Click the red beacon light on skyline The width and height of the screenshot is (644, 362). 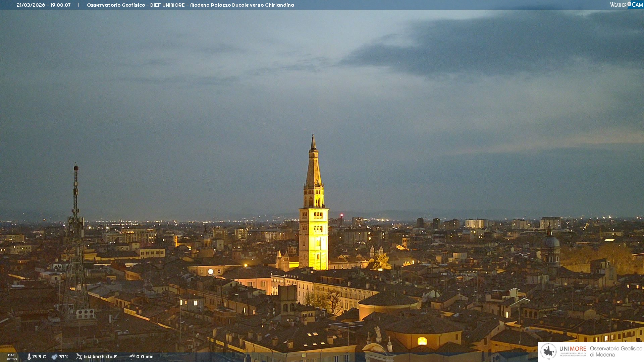coord(342,215)
